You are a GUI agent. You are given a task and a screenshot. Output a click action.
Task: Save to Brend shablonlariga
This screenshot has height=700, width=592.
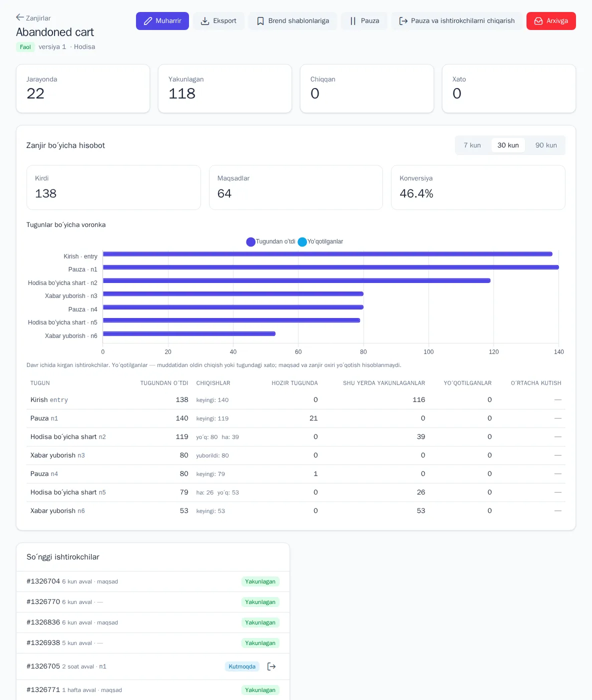[292, 21]
